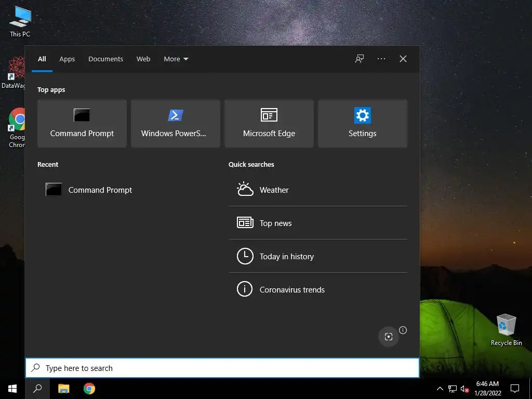Click the Top news newspaper icon

click(x=245, y=222)
